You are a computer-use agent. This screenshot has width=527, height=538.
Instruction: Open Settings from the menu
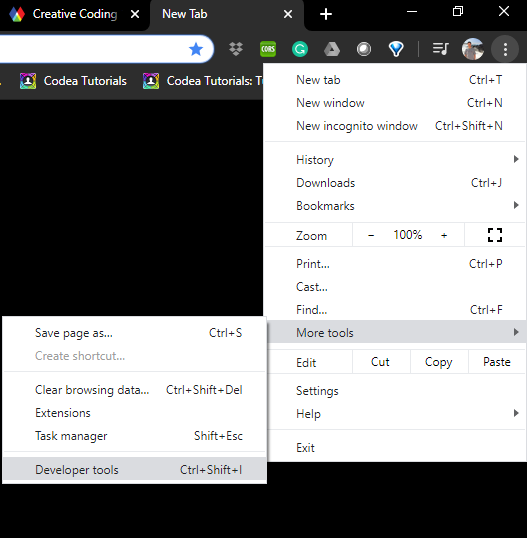pos(396,391)
